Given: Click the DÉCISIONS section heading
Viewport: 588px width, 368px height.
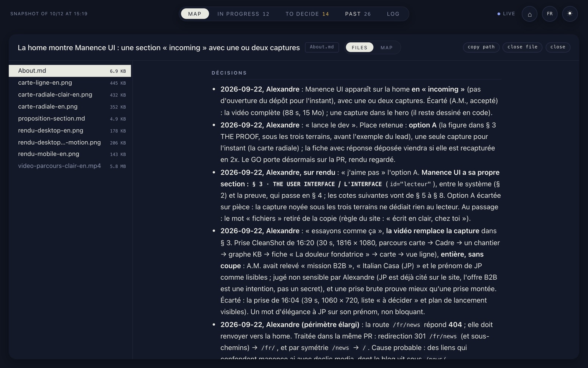Looking at the screenshot, I should coord(229,73).
